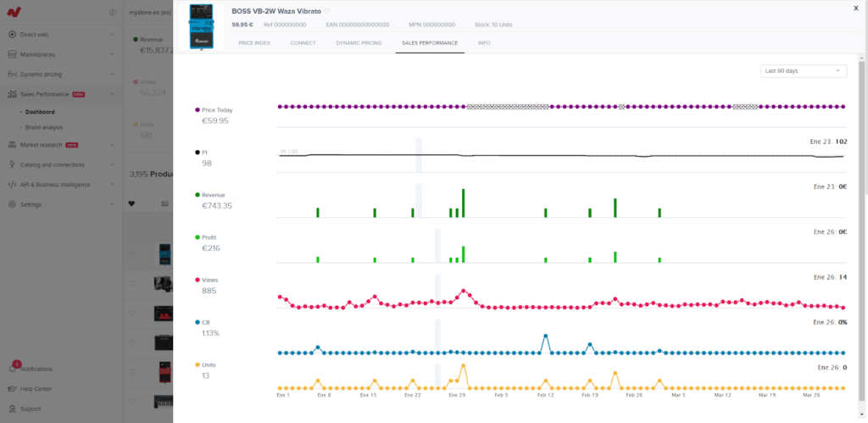
Task: Toggle PI black series dot
Action: [198, 153]
